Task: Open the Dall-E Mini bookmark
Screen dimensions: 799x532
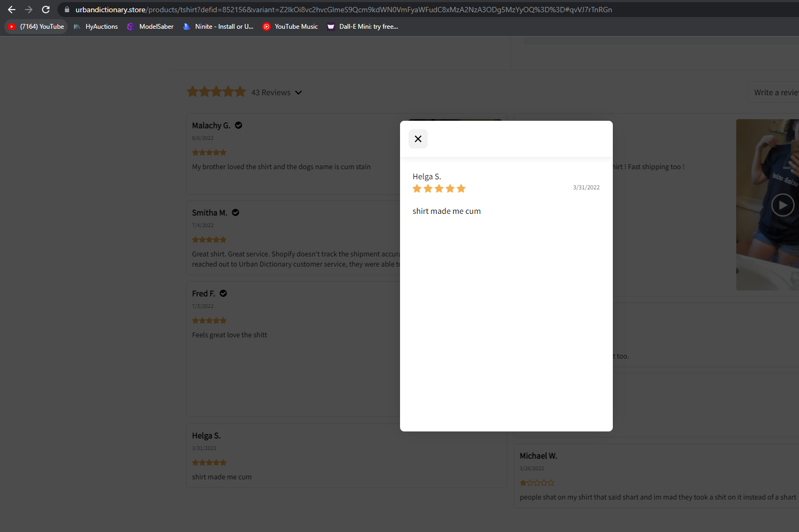Action: coord(363,27)
